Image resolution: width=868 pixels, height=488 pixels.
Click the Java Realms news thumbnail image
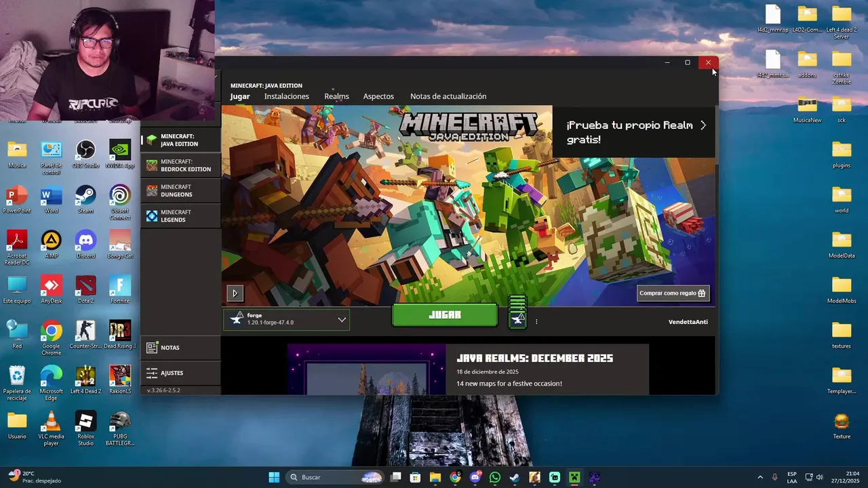click(367, 369)
